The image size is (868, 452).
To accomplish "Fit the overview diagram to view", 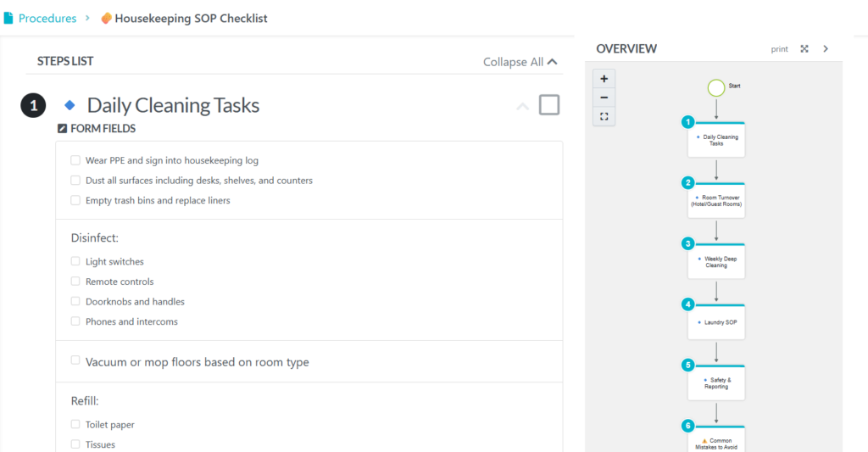I will coord(604,116).
